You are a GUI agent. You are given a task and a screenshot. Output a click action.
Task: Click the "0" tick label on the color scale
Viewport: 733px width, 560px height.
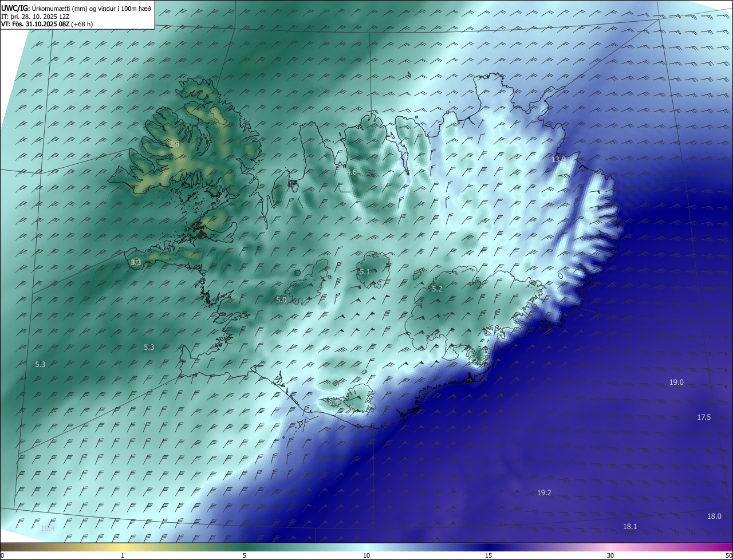[2, 555]
